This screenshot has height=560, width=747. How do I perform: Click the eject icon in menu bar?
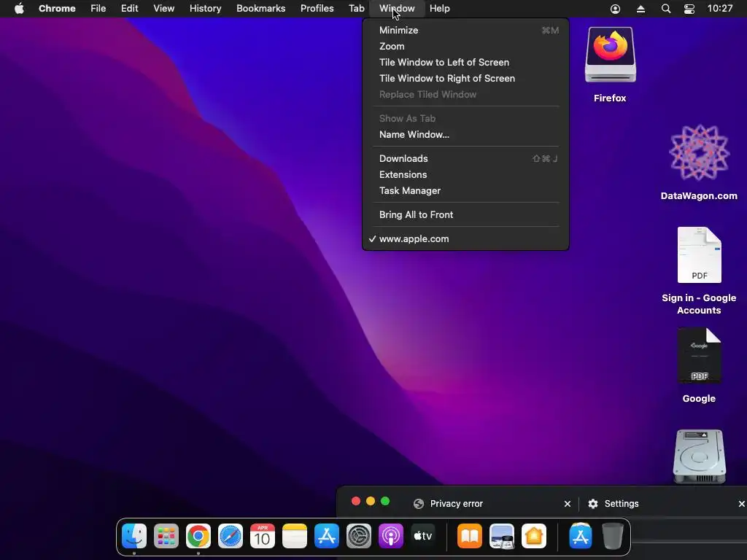coord(640,9)
